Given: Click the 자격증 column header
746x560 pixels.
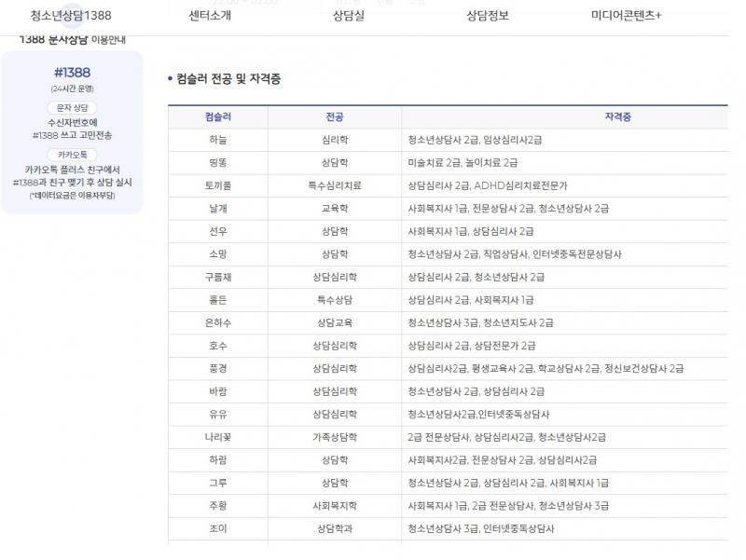Looking at the screenshot, I should [617, 116].
